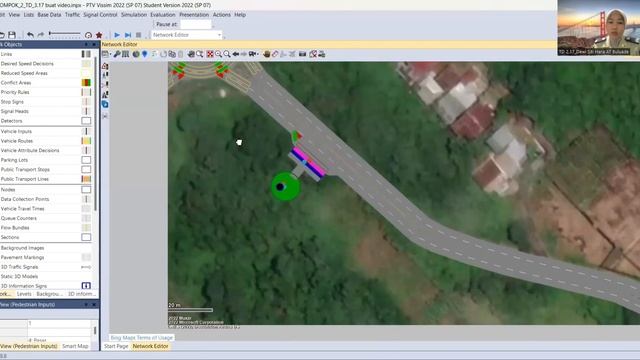Image resolution: width=640 pixels, height=360 pixels.
Task: Click the next view right arrow
Action: 244,54
